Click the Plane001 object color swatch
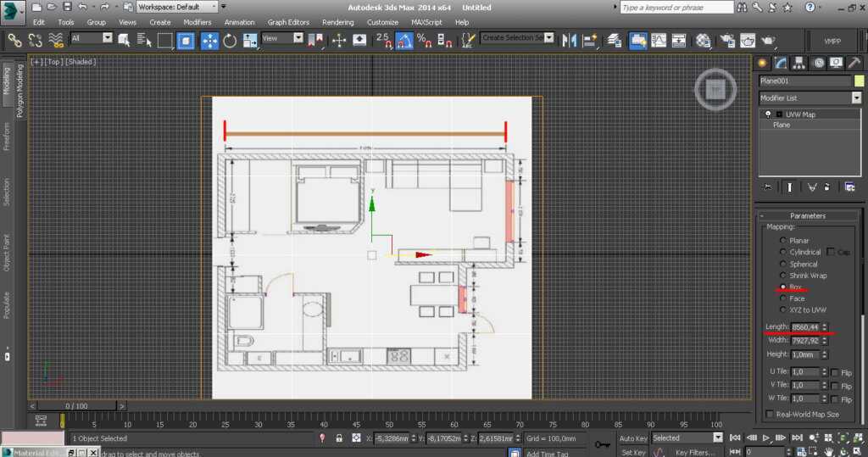 click(x=859, y=81)
